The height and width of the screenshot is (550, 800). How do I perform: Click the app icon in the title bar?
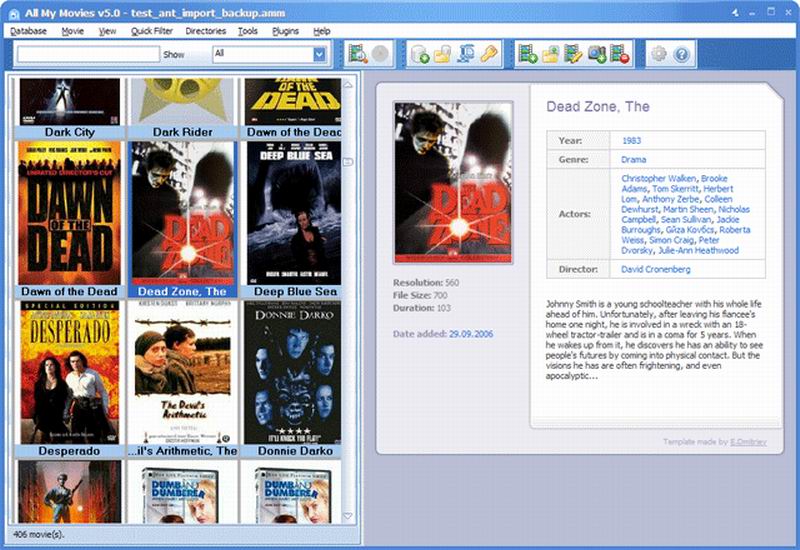click(14, 13)
